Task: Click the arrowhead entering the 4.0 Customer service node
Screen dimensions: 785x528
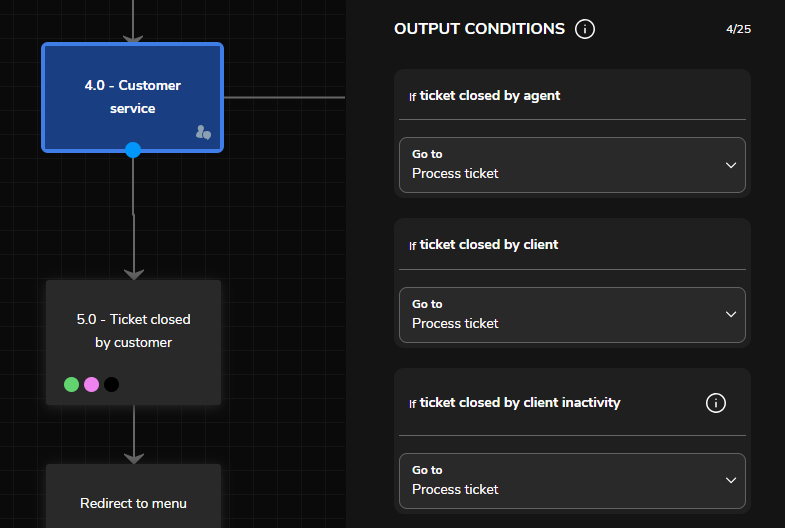Action: click(133, 36)
